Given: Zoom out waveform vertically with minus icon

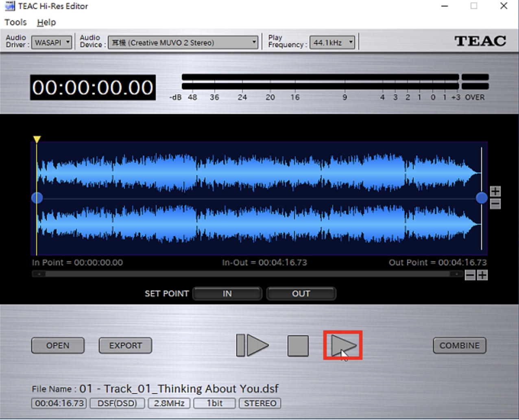Looking at the screenshot, I should click(x=495, y=204).
